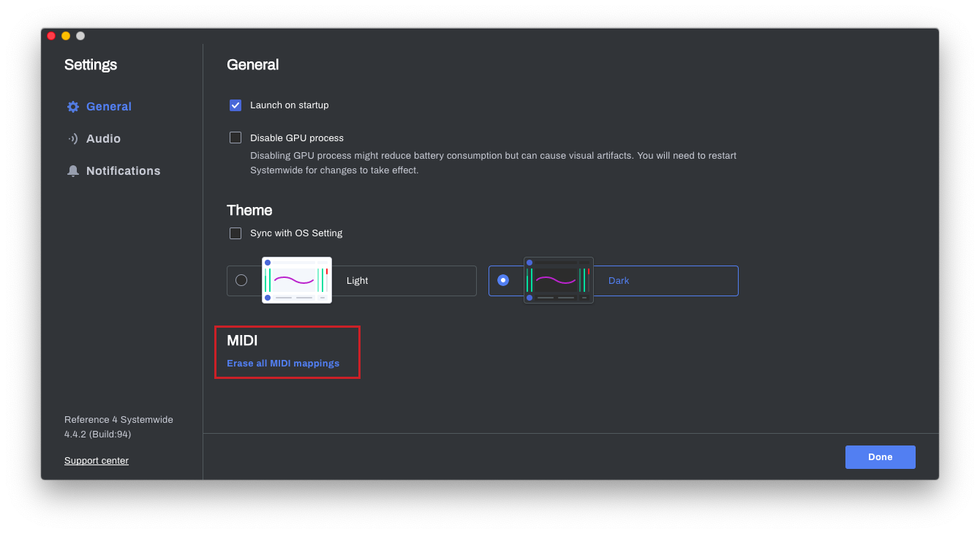
Task: Open the General settings section
Action: [x=109, y=107]
